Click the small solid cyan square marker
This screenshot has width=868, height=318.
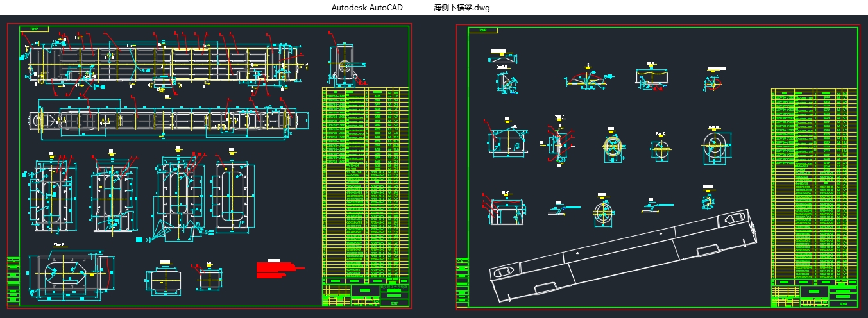tap(140, 240)
